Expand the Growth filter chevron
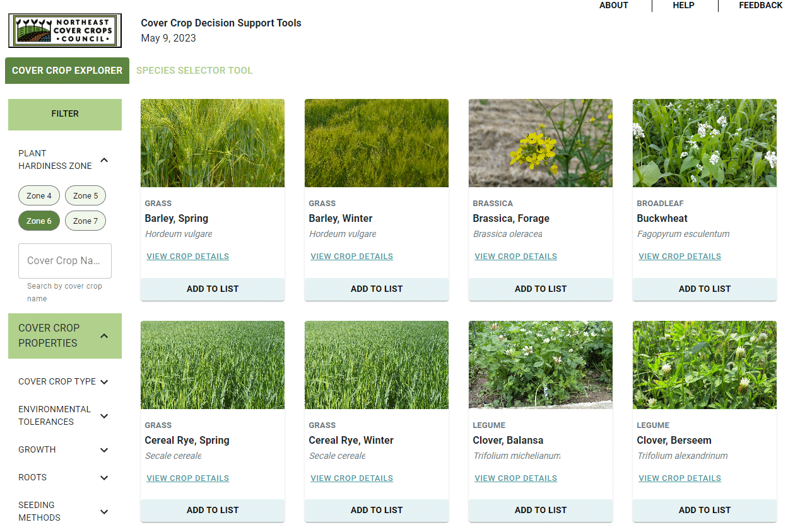The image size is (788, 532). pos(104,450)
